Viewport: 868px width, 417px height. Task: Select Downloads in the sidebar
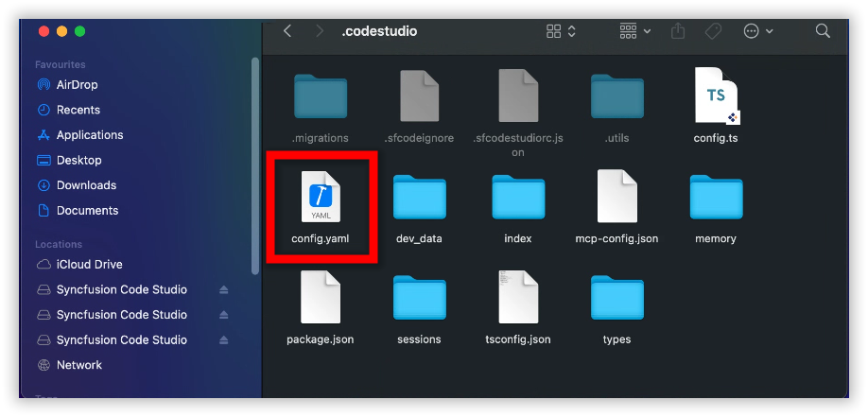86,185
